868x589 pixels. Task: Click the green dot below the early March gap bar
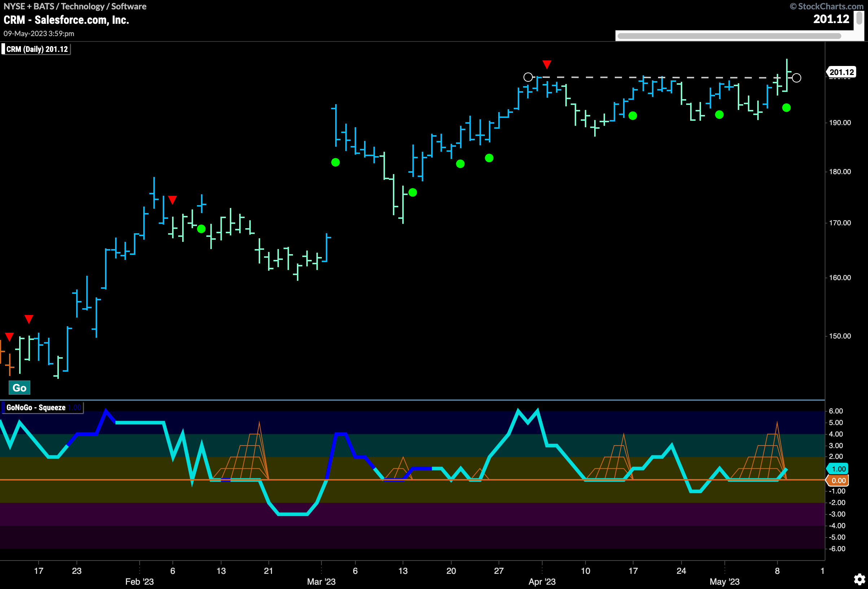[x=336, y=162]
